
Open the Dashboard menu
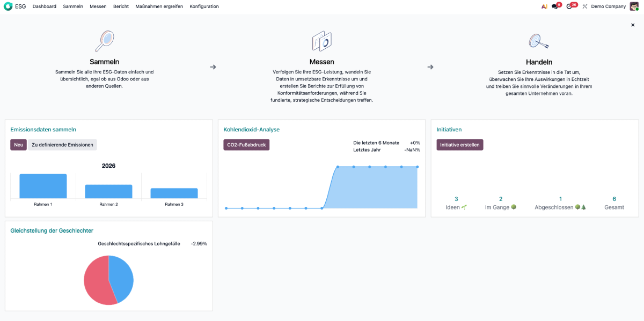click(x=44, y=6)
